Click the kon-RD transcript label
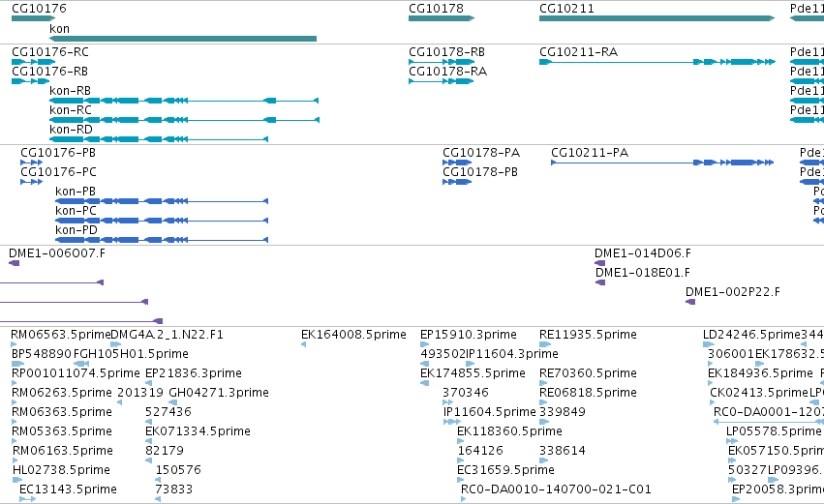The width and height of the screenshot is (824, 504). tap(71, 130)
